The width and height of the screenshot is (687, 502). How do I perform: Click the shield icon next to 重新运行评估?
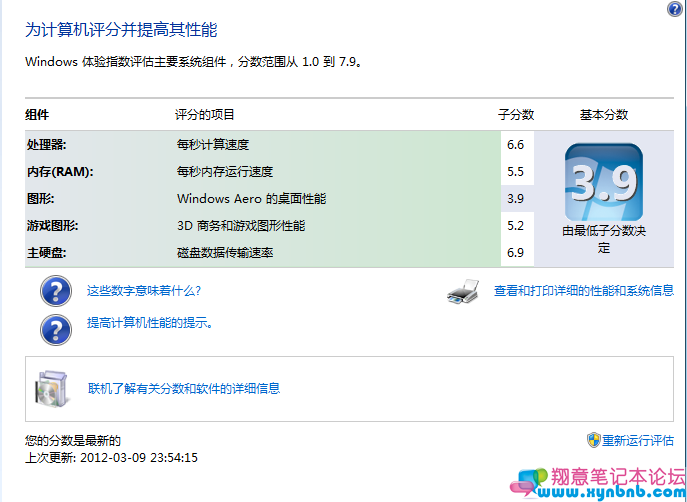tap(593, 440)
